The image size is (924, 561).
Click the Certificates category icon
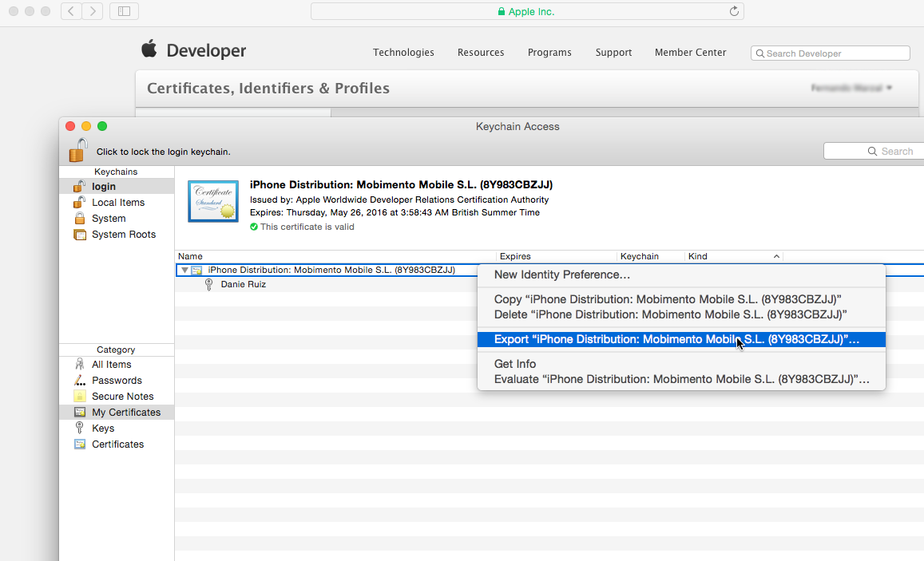(x=80, y=444)
